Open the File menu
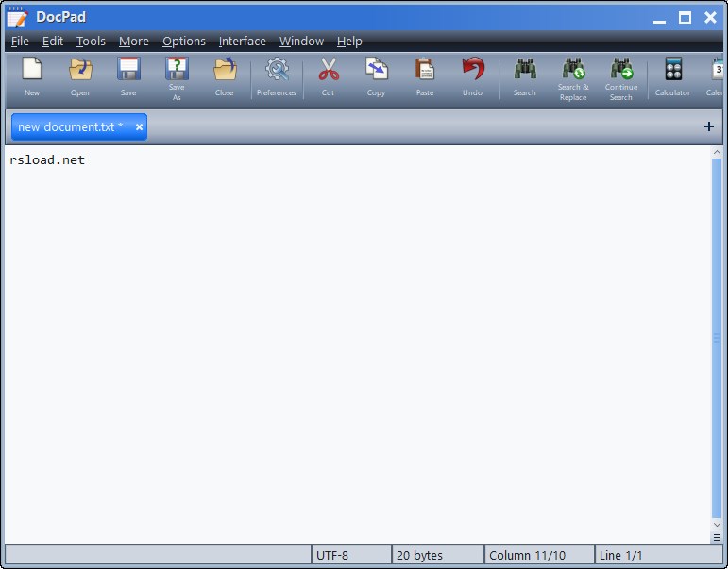 [20, 42]
